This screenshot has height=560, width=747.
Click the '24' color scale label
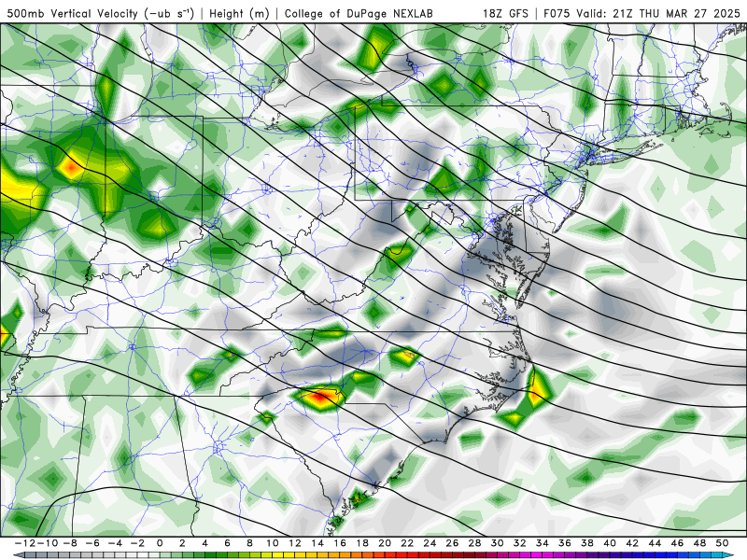click(430, 543)
